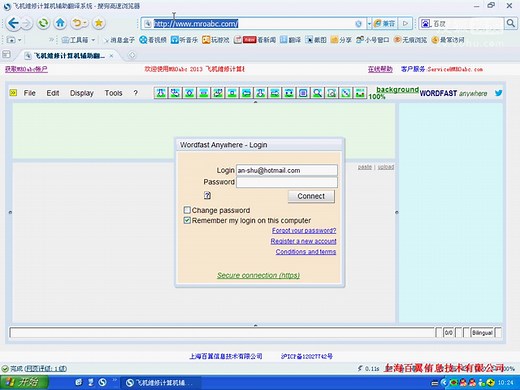Screen dimensions: 520x390
Task: Reload the page with the green refresh icon
Action: click(43, 23)
